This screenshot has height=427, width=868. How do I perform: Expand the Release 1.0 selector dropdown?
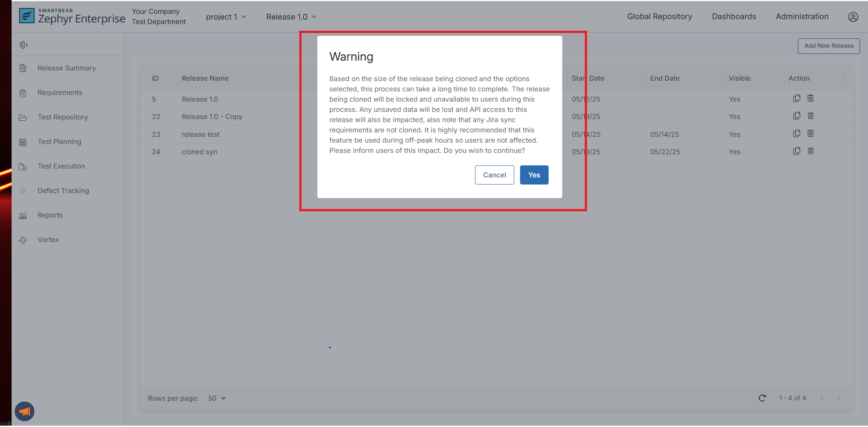click(x=291, y=17)
